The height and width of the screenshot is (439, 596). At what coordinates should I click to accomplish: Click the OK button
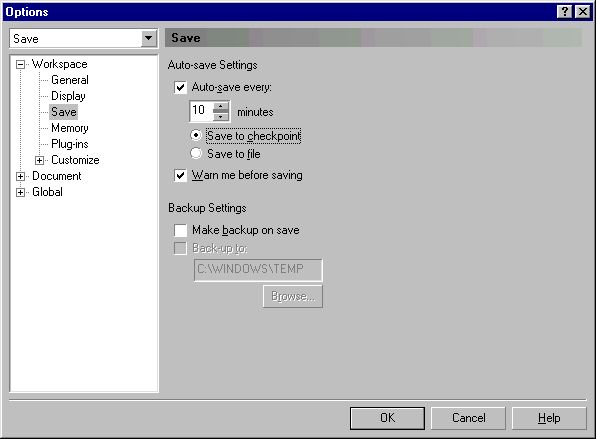tap(387, 418)
